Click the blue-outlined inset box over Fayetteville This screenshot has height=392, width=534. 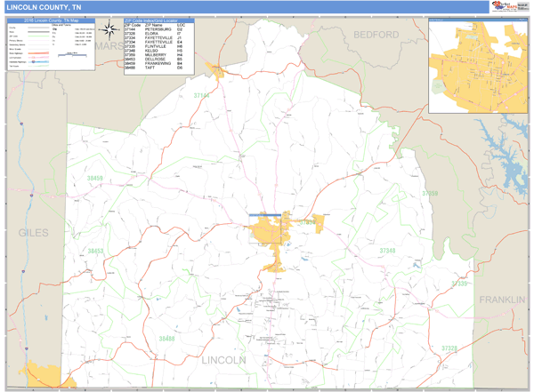point(265,229)
